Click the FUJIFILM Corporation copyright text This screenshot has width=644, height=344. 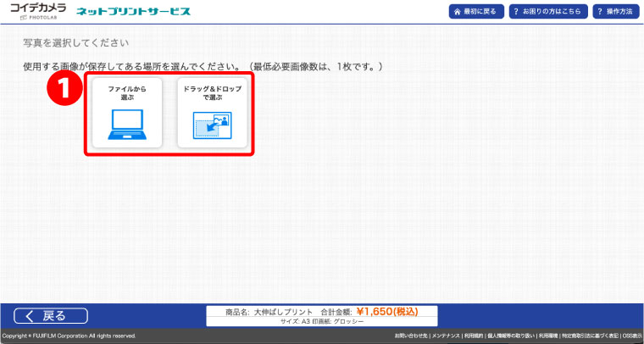pos(68,336)
